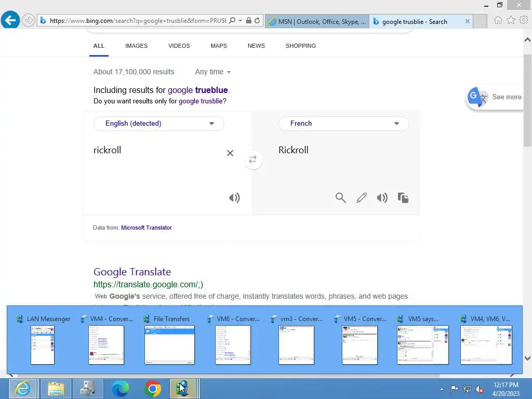Switch to the NEWS tab

tap(256, 46)
